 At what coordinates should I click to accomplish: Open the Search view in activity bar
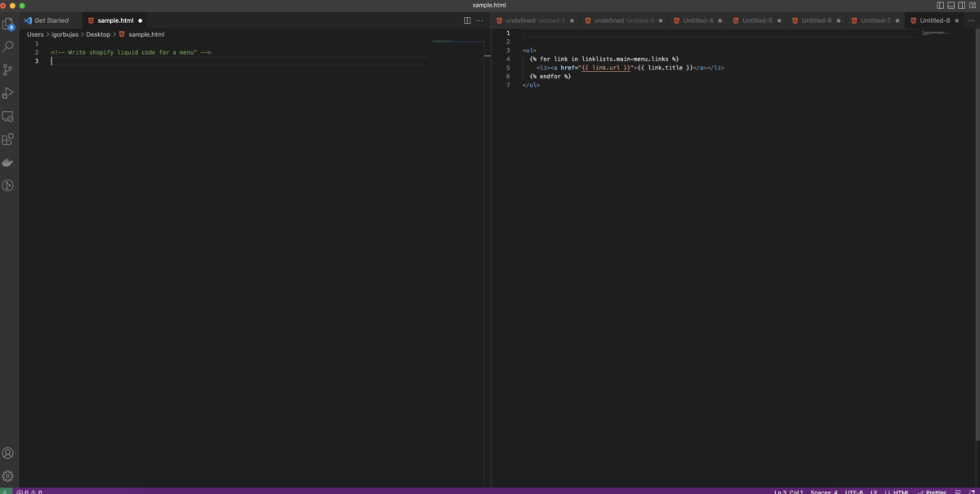pos(8,47)
